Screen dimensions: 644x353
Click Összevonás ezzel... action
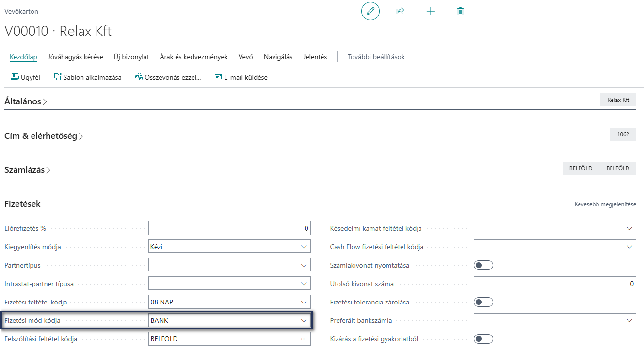[168, 77]
